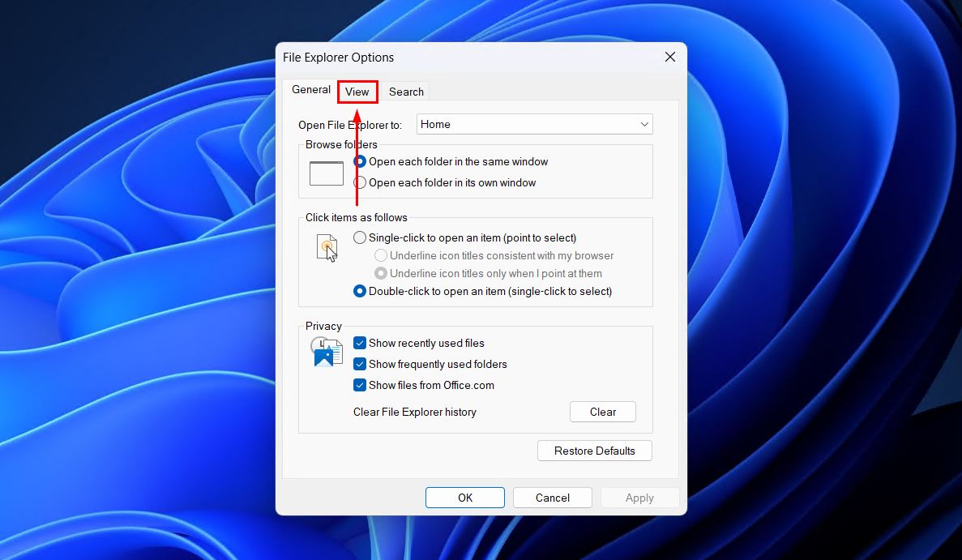Viewport: 962px width, 560px height.
Task: Expand the Open File Explorer to dropdown
Action: (534, 124)
